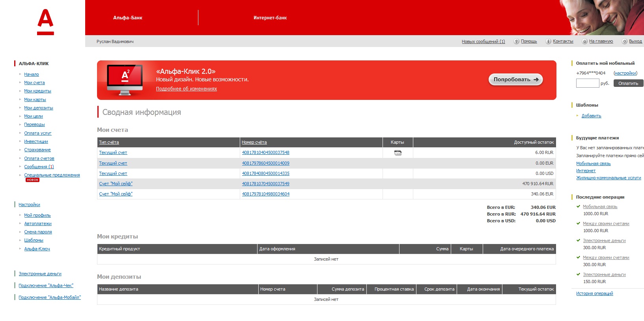Open Счет "Мой сейф" with 340.06 EUR

[x=116, y=194]
